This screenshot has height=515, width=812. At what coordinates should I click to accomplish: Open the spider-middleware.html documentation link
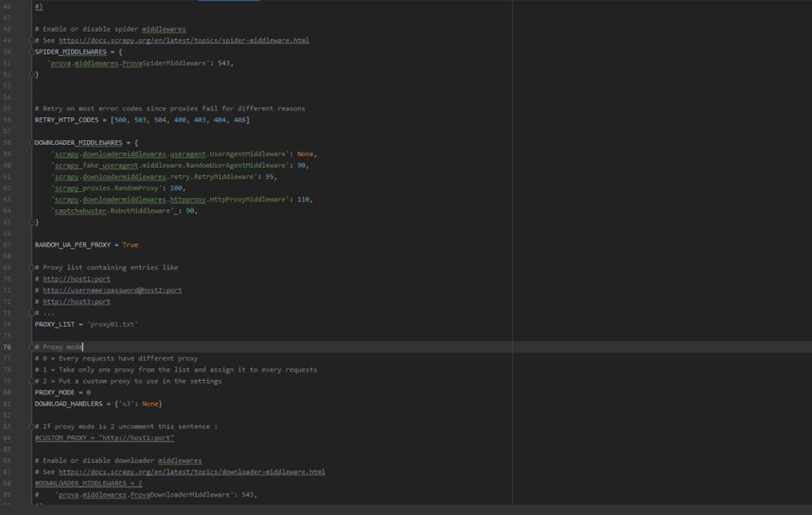pyautogui.click(x=183, y=40)
